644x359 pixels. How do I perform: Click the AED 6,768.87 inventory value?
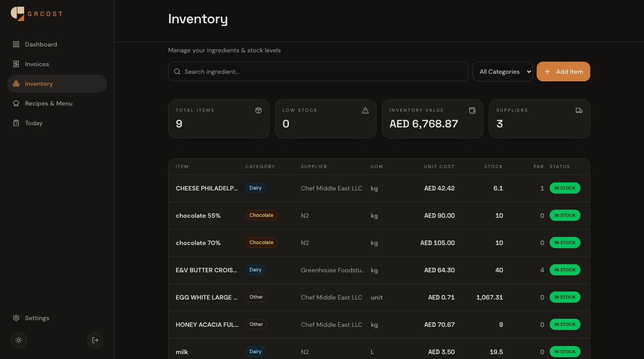[424, 124]
